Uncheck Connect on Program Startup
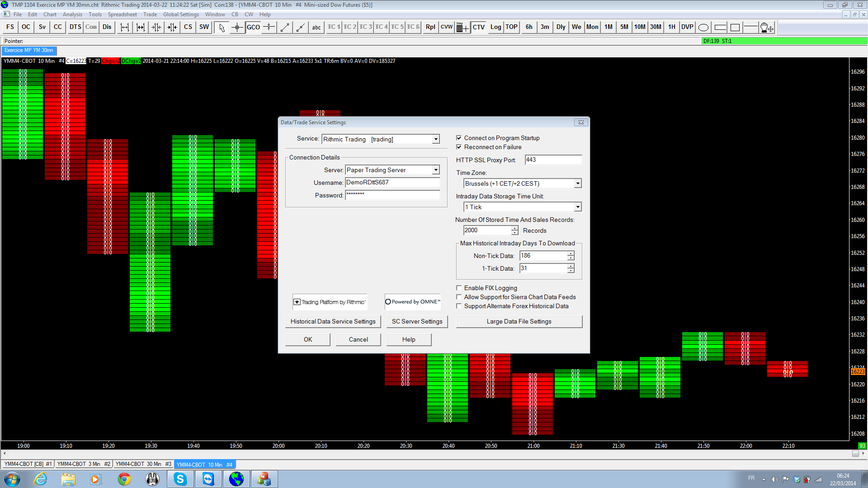Image resolution: width=868 pixels, height=488 pixels. [x=459, y=138]
